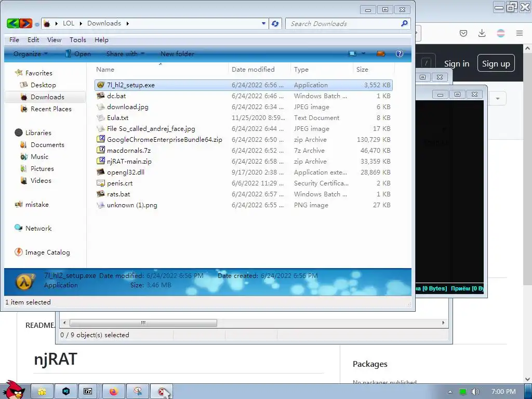Open the Pictures library
Screen dimensions: 532x399
37,168
